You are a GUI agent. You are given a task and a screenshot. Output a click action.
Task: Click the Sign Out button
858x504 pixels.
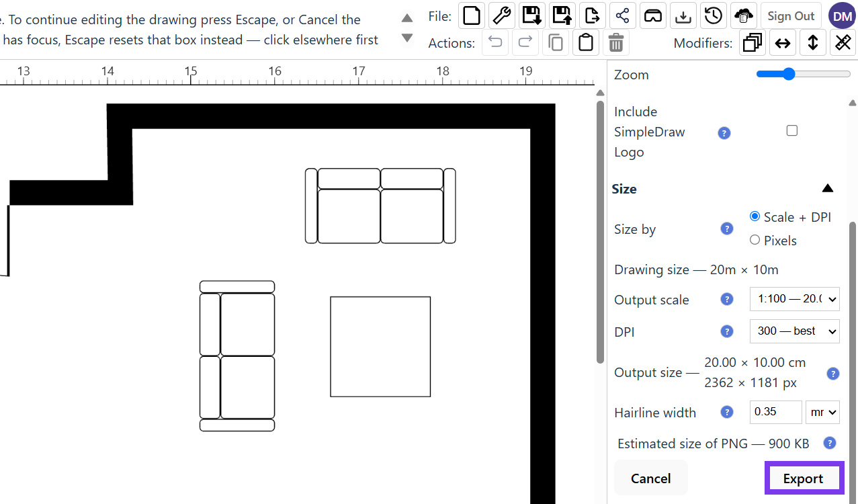point(791,15)
